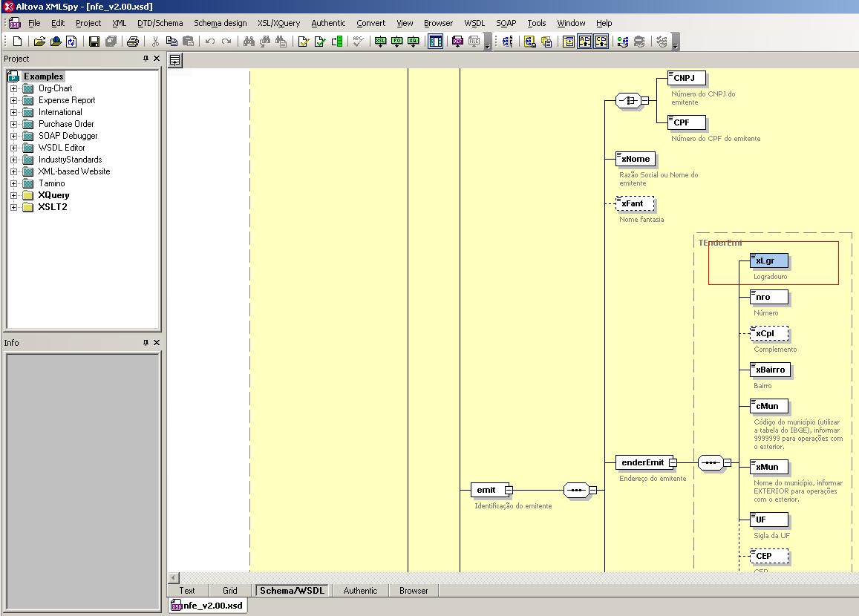Pin the Project panel
The width and height of the screenshot is (859, 616).
146,59
